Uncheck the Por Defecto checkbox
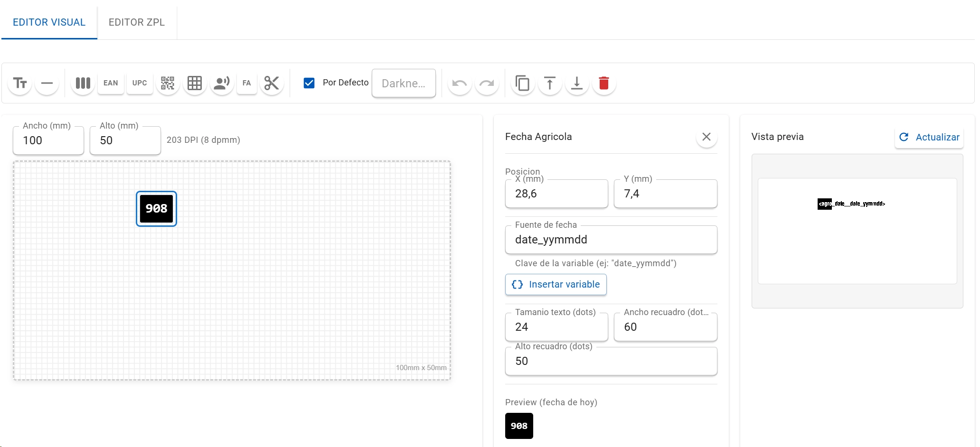 (x=309, y=83)
